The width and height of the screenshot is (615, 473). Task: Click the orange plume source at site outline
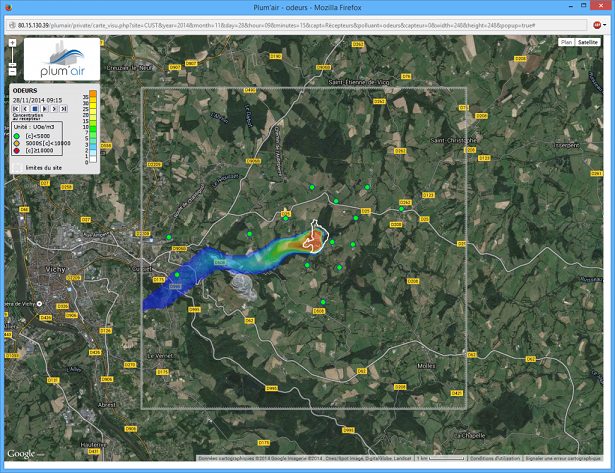click(314, 238)
